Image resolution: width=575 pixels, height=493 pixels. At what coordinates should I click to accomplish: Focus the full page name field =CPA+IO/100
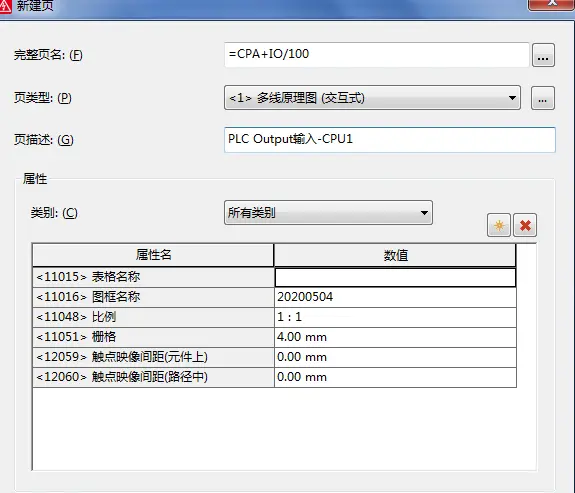377,55
